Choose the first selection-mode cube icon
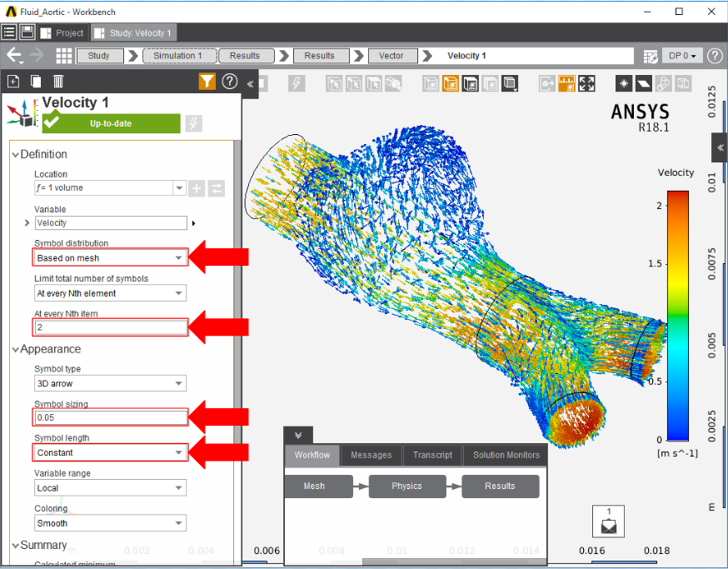Viewport: 728px width, 569px height. coord(334,83)
